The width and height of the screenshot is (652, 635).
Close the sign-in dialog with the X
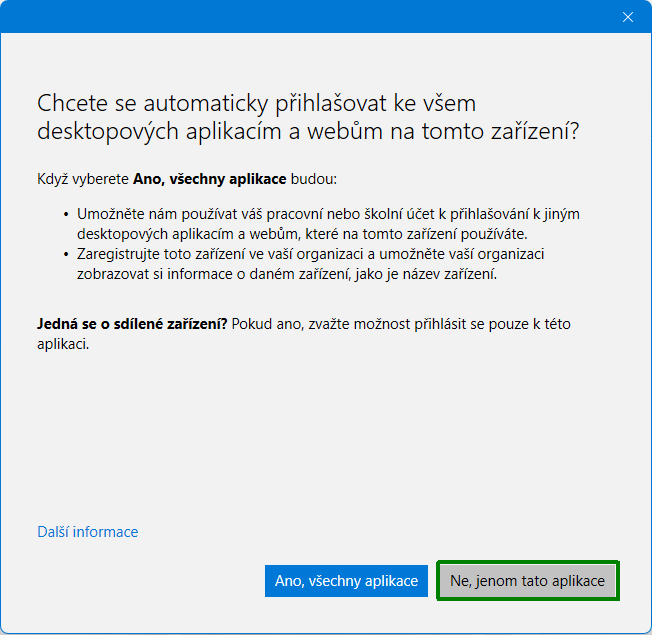[x=628, y=17]
